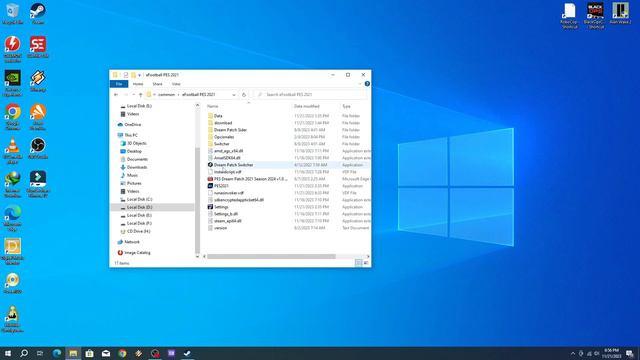The height and width of the screenshot is (360, 640).
Task: Select Local Disk (C:) in navigation pane
Action: pos(136,199)
